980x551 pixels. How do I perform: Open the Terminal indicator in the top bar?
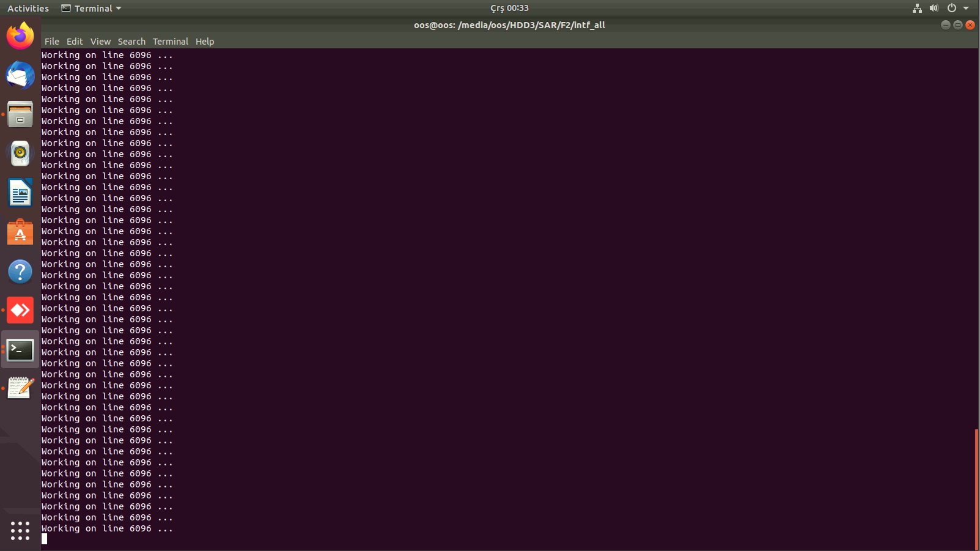pyautogui.click(x=90, y=8)
